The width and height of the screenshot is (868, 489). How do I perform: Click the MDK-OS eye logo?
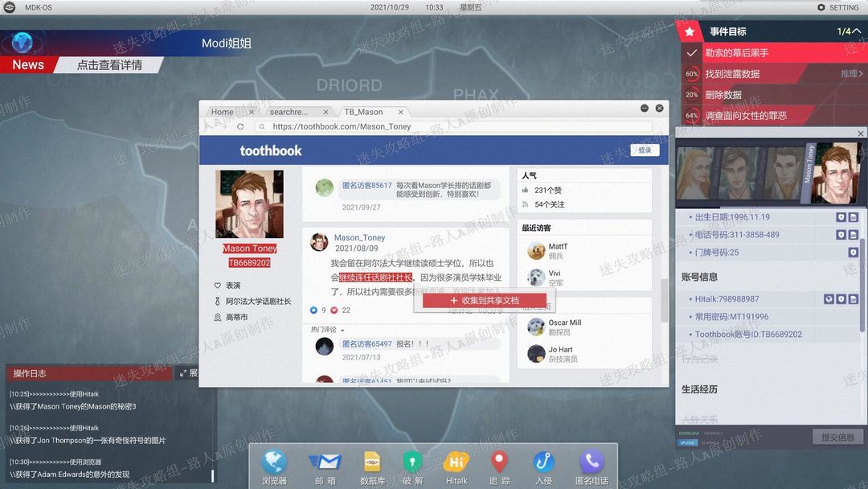pos(10,7)
